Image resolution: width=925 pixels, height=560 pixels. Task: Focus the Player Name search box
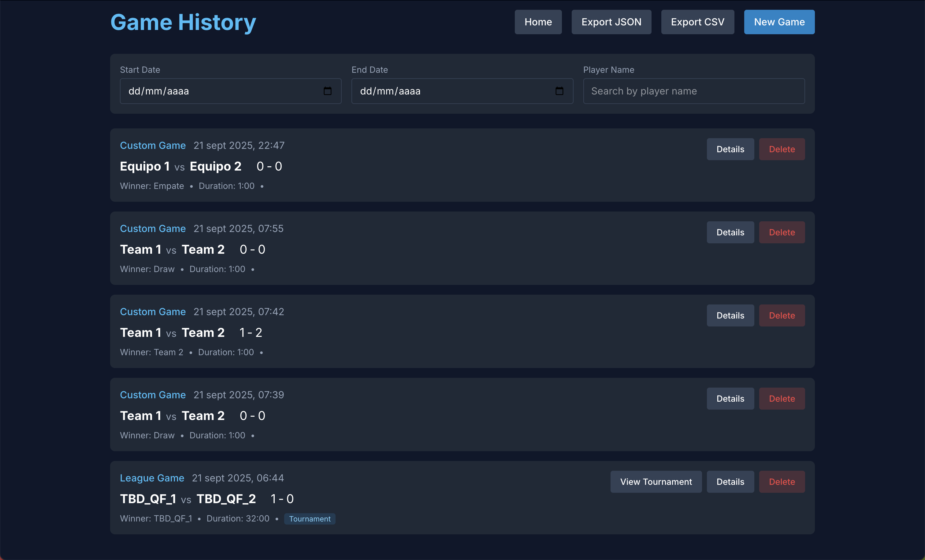click(693, 91)
